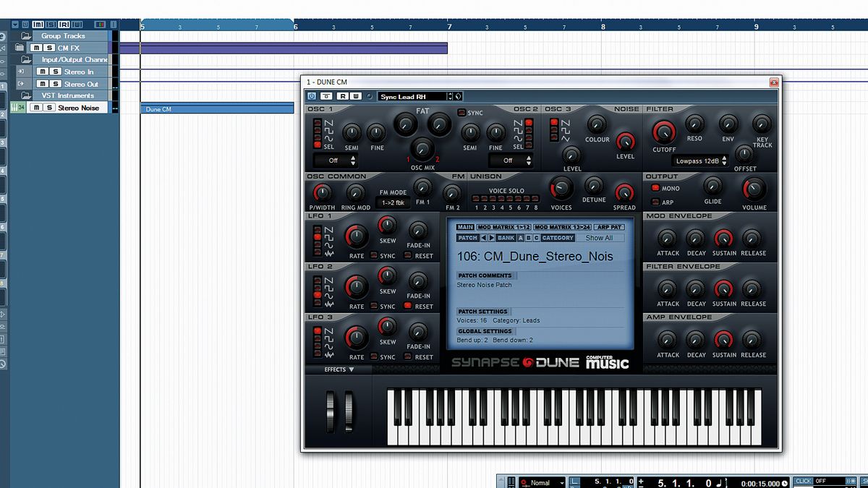
Task: Open the FM MODE dropdown showing 1->2 fbk
Action: 393,202
